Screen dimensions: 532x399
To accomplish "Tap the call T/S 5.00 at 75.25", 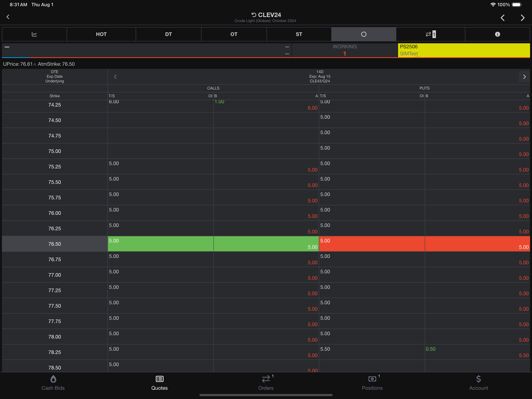I will 114,164.
